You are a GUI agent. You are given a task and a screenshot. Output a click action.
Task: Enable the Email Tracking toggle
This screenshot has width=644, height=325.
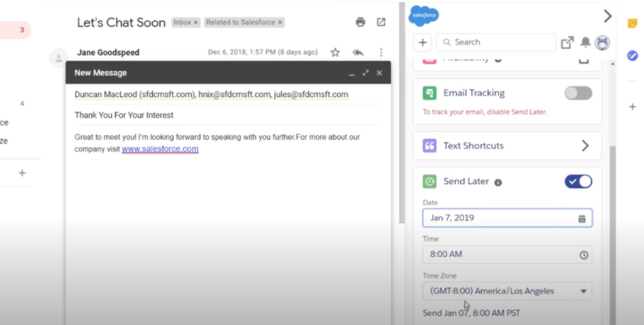coord(578,93)
